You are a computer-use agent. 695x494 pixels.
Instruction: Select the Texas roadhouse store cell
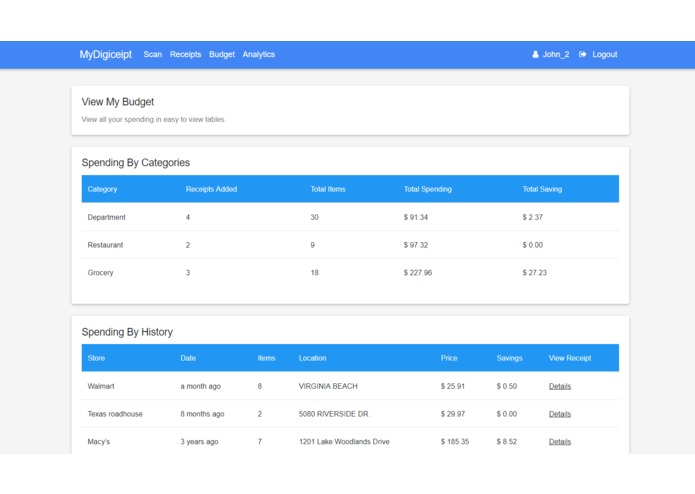[x=115, y=414]
